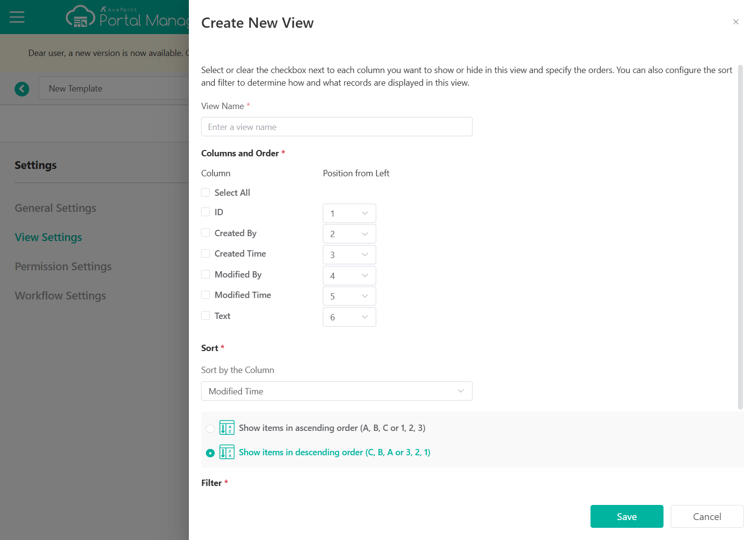Select the ascending order radio button
Viewport: 756px width, 540px height.
coord(210,428)
